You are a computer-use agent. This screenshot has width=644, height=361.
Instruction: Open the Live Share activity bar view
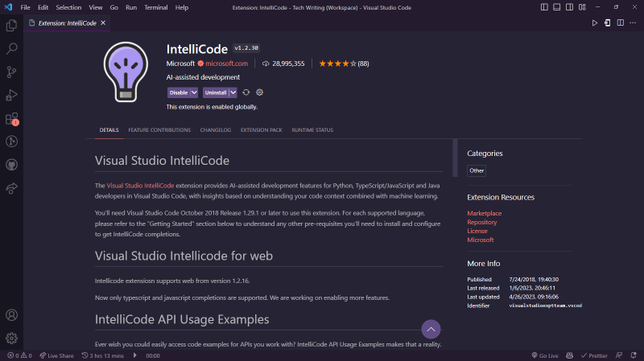(x=11, y=188)
